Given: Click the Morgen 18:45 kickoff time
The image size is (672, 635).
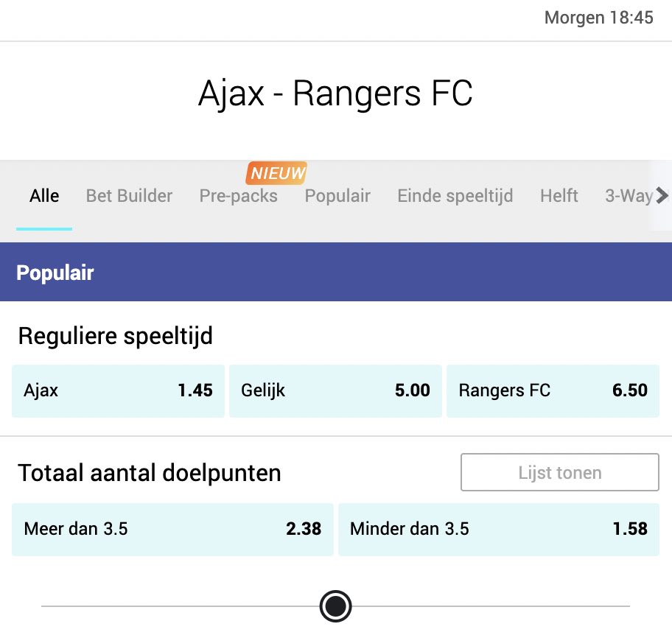Looking at the screenshot, I should coord(598,18).
